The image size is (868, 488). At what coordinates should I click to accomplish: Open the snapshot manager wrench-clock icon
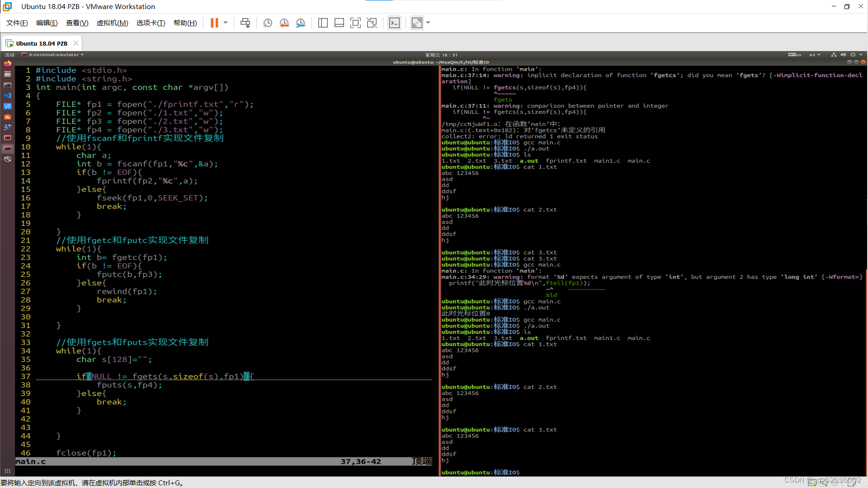[301, 23]
